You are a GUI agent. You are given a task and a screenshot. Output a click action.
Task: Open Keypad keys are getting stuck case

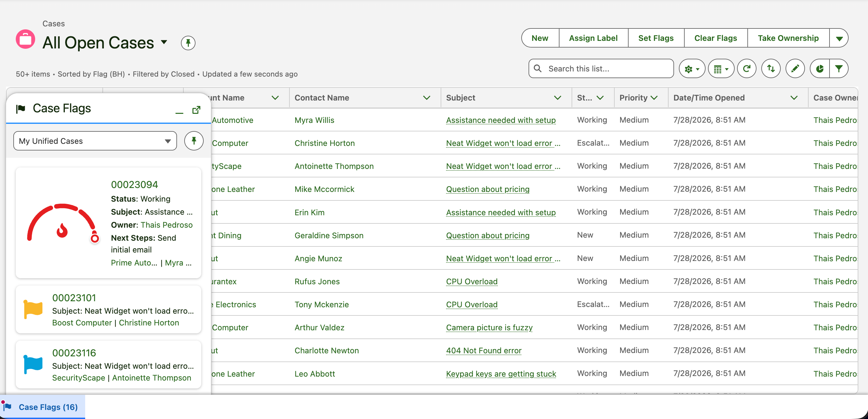pyautogui.click(x=501, y=374)
